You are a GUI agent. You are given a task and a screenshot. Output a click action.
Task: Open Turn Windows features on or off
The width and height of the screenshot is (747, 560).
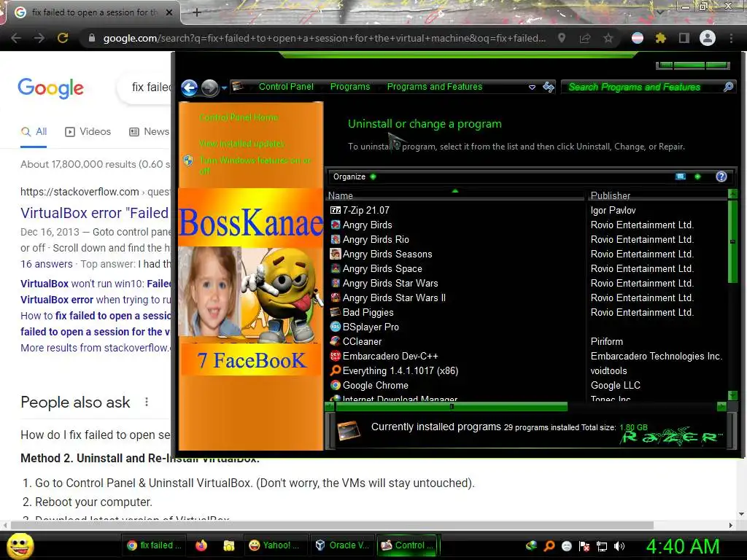(x=255, y=166)
